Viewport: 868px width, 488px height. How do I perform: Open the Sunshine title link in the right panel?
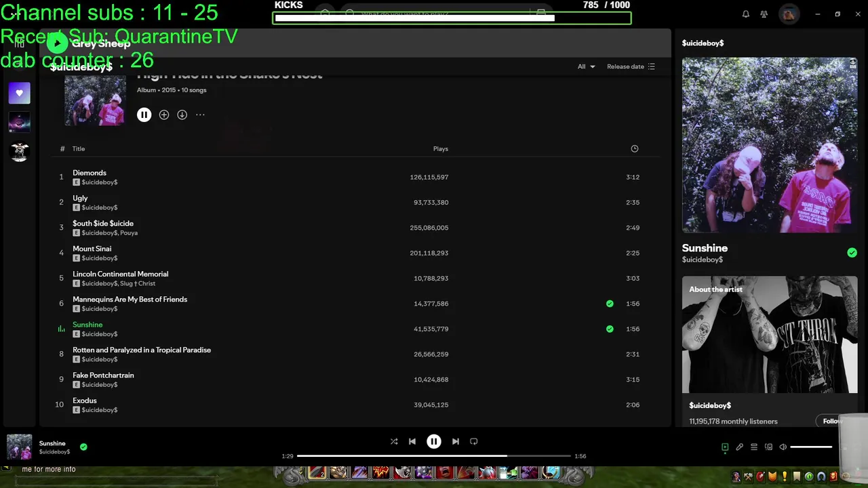[x=705, y=248]
